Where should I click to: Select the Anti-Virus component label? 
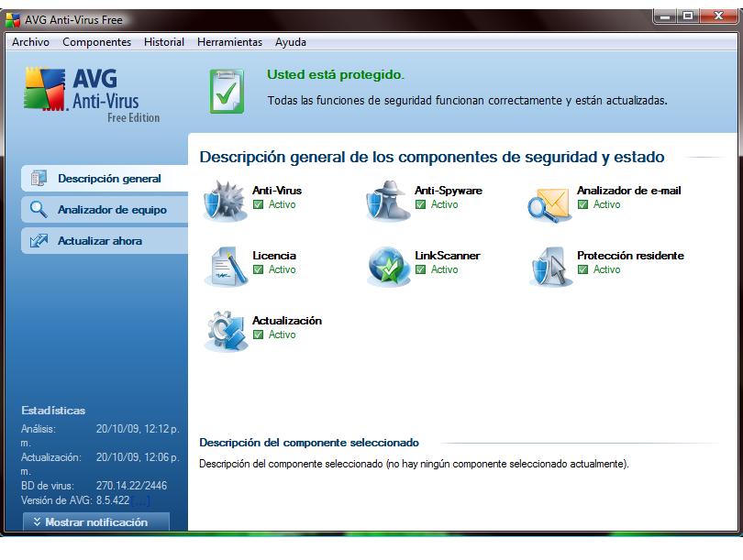click(277, 191)
